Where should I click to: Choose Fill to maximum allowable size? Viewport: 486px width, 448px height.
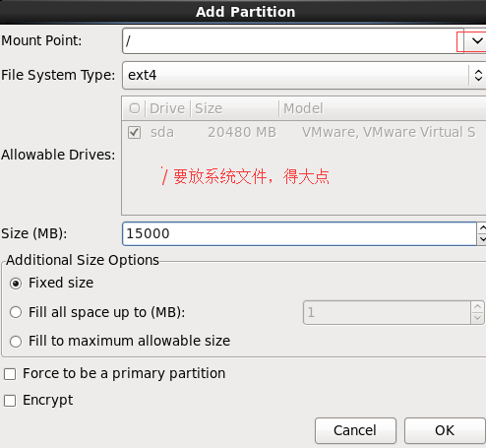click(x=16, y=342)
